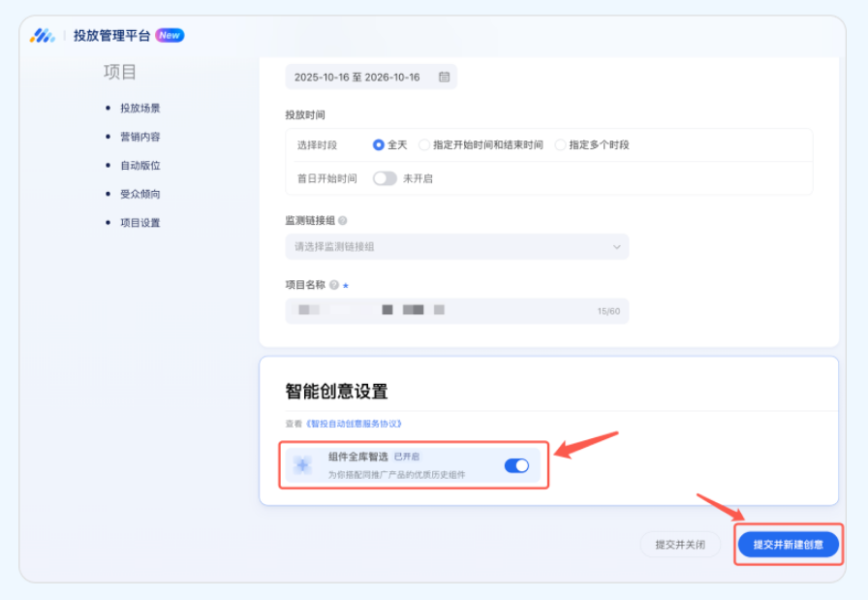Click the 提交并关闭 button
This screenshot has width=868, height=600.
[679, 545]
